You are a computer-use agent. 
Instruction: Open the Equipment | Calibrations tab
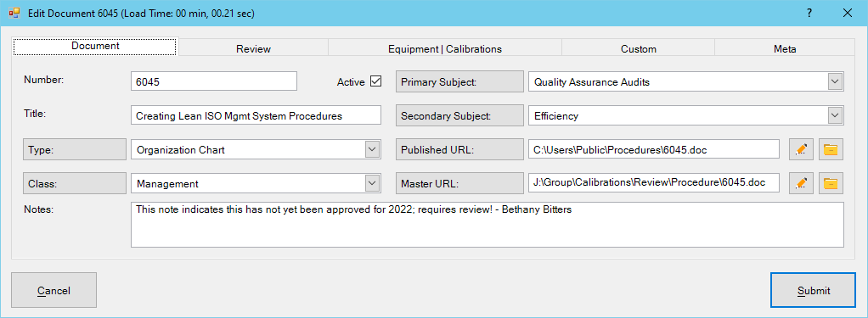[445, 48]
